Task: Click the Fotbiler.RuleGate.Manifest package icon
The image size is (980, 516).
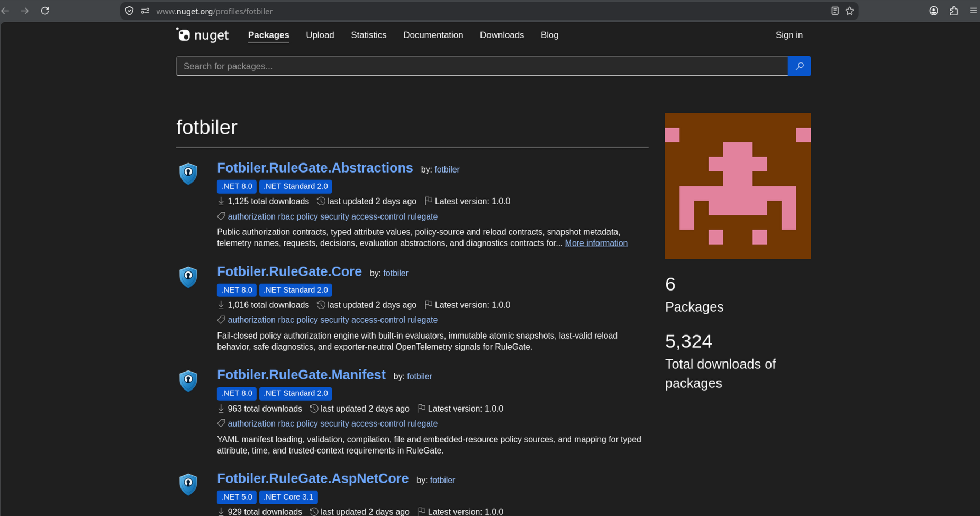Action: click(x=188, y=381)
